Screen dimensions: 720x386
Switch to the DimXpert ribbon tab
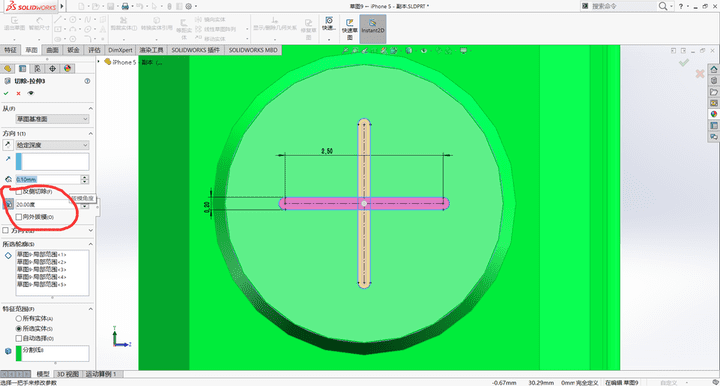tap(120, 50)
